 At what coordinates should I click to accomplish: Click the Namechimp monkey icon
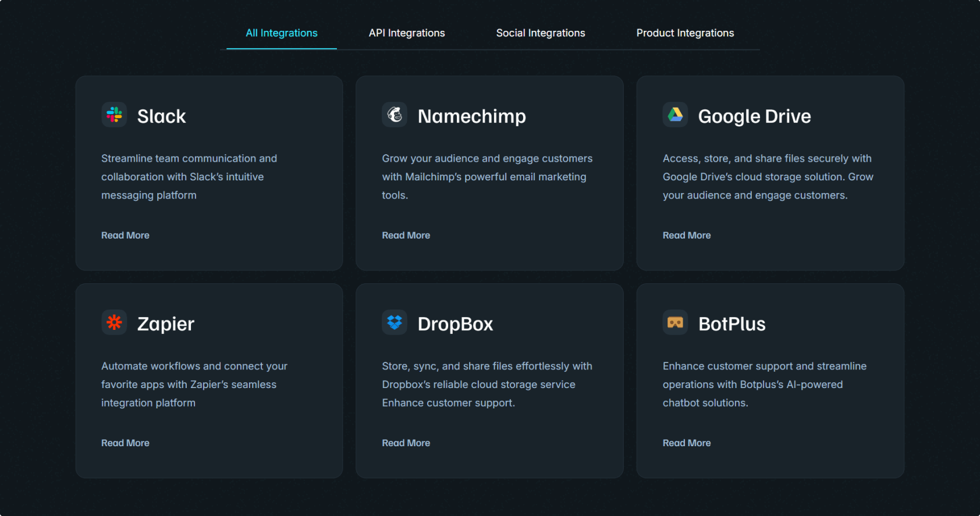point(395,115)
